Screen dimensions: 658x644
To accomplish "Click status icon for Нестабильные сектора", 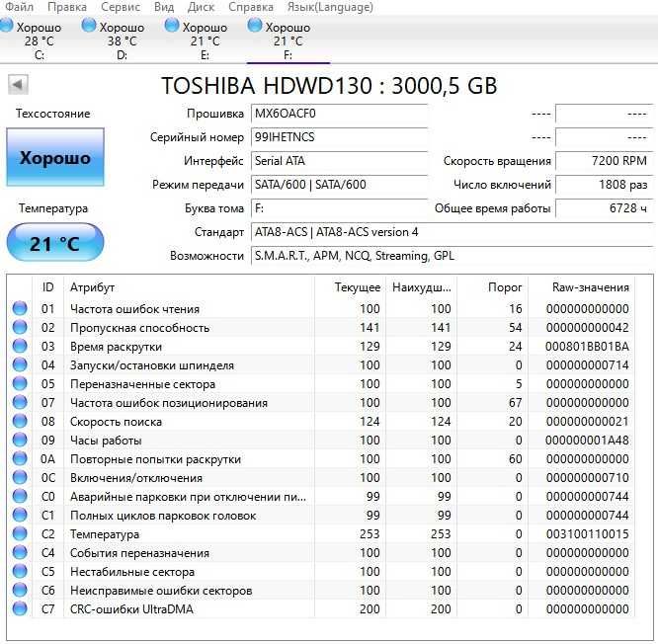I will pyautogui.click(x=20, y=571).
